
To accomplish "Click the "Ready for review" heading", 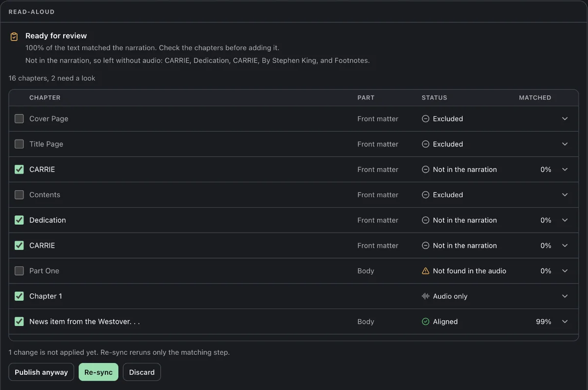I will [56, 36].
